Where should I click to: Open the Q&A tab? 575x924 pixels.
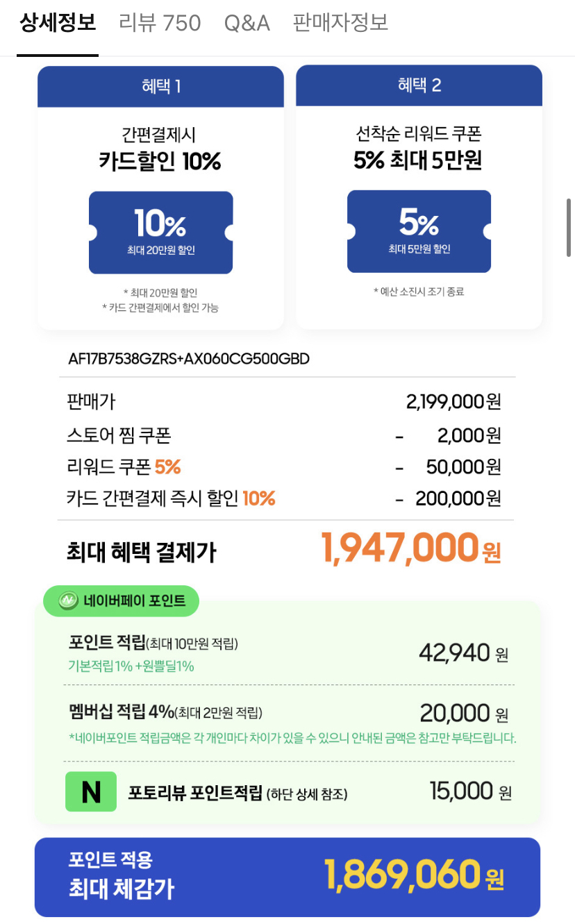(x=247, y=24)
